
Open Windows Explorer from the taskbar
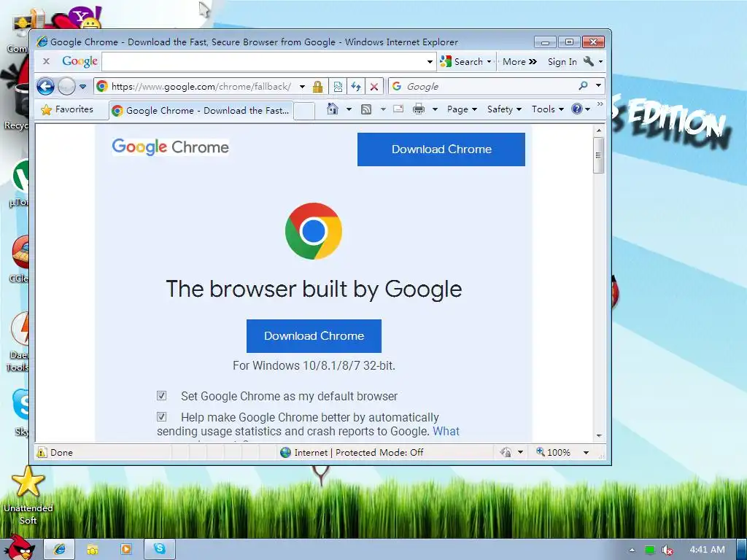click(x=92, y=550)
